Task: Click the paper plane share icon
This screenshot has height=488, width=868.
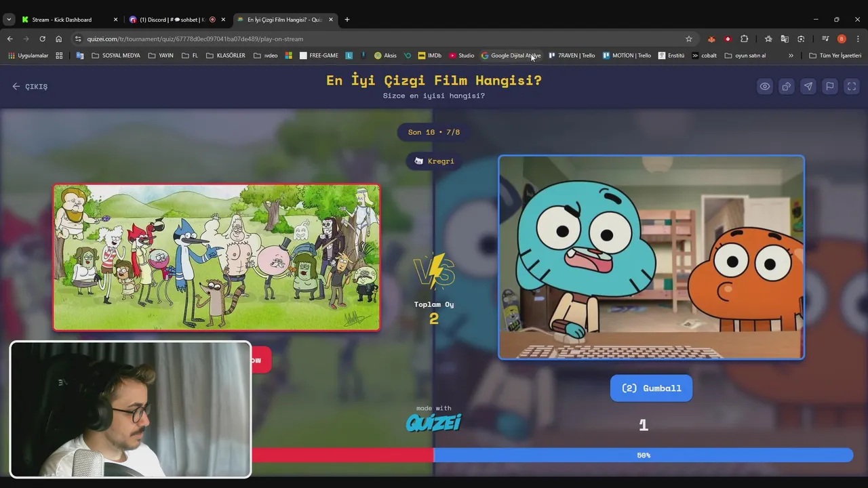Action: tap(808, 86)
